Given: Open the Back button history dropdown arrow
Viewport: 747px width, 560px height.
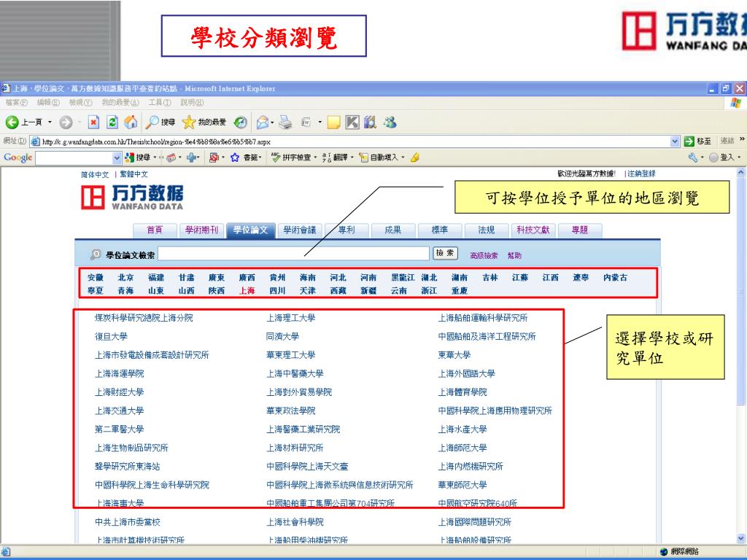Looking at the screenshot, I should pos(50,122).
